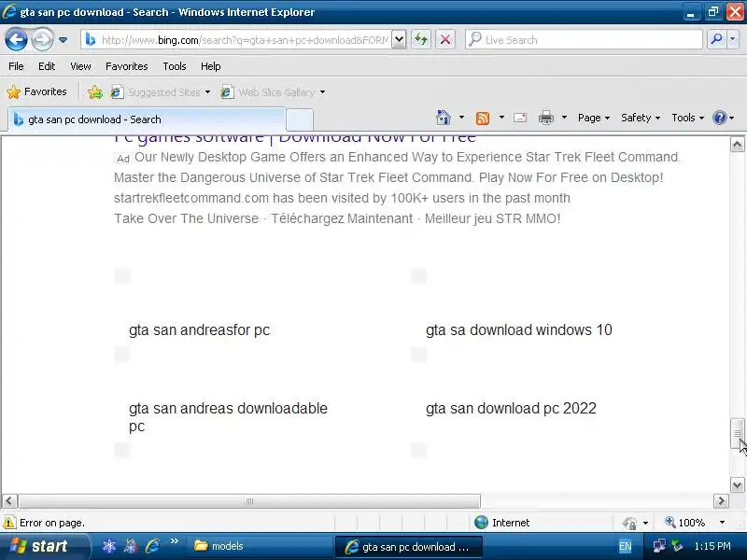Open the recent pages dropdown arrow
The height and width of the screenshot is (560, 747).
(63, 40)
